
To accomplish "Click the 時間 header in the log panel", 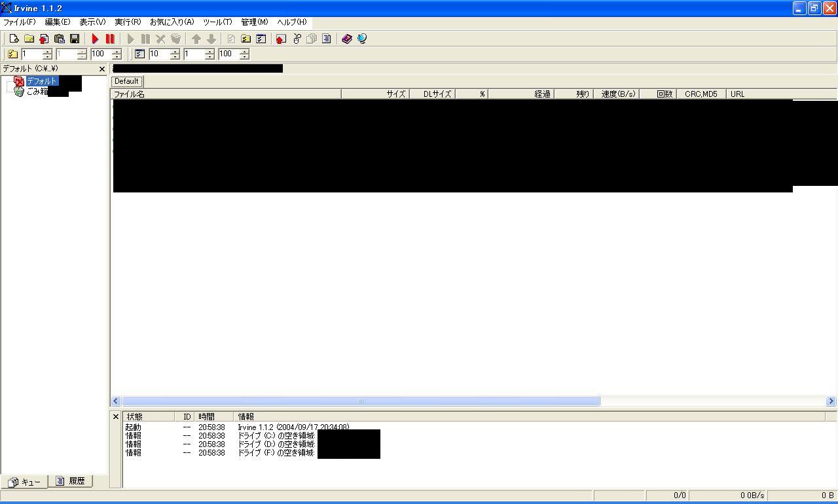I will click(x=215, y=417).
